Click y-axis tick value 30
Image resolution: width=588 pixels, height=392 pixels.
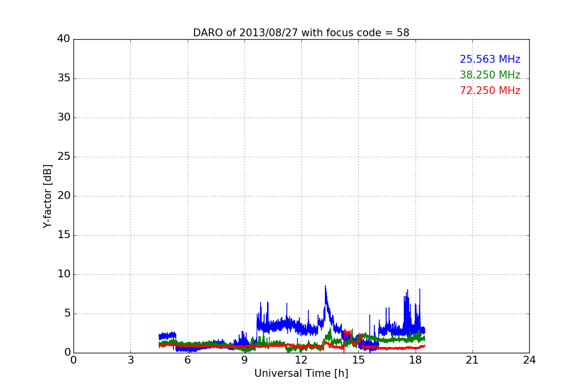coord(64,118)
